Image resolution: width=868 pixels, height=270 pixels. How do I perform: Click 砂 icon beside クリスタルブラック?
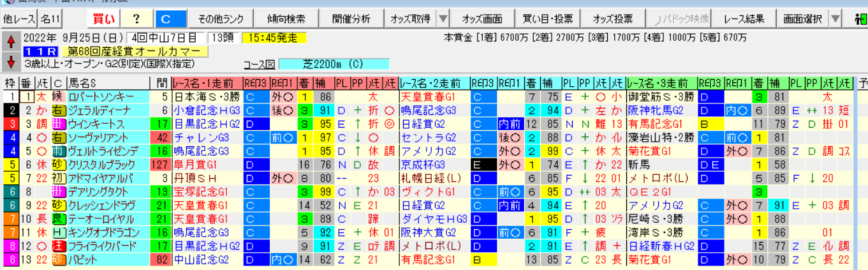58,165
